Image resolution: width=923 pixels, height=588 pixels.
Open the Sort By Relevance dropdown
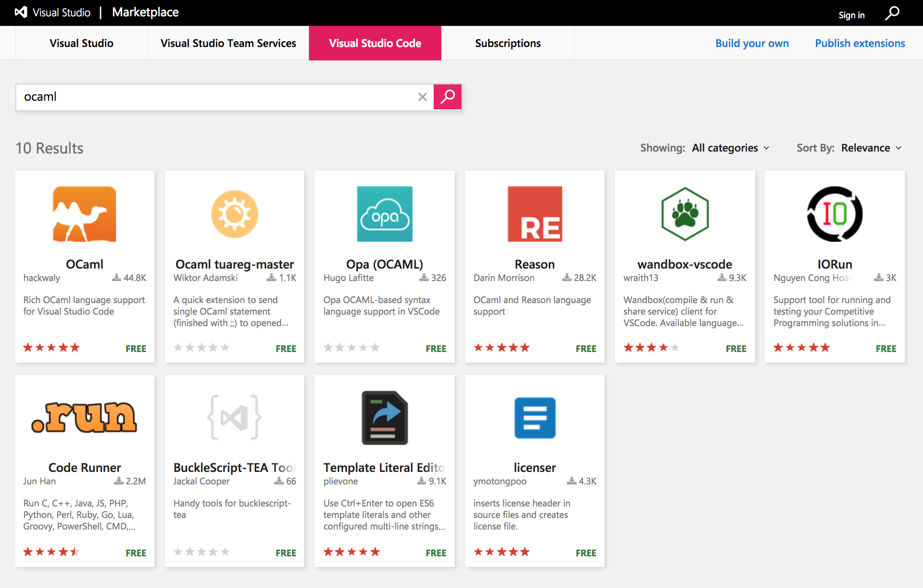(871, 148)
